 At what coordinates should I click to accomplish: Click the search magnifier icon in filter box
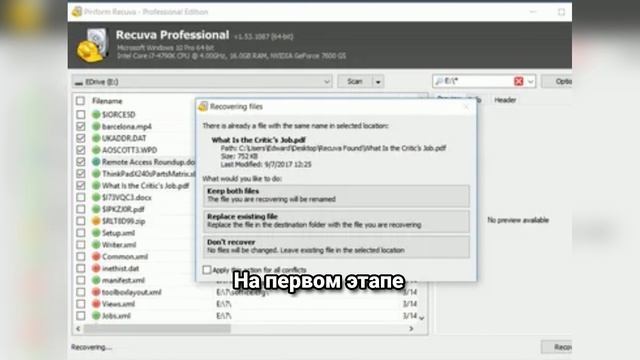pos(439,81)
